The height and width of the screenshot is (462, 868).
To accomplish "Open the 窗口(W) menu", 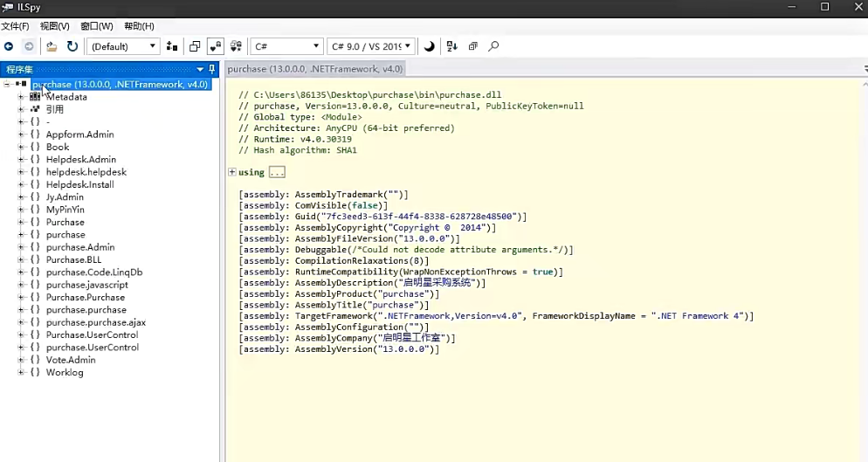I will coord(97,26).
